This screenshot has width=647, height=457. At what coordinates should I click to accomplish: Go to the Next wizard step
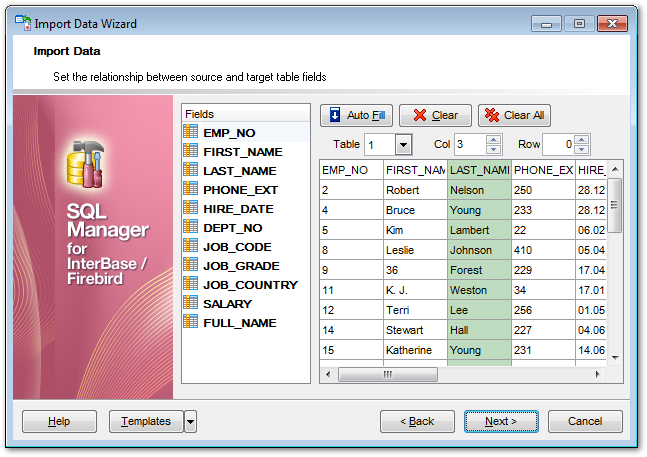[x=500, y=422]
